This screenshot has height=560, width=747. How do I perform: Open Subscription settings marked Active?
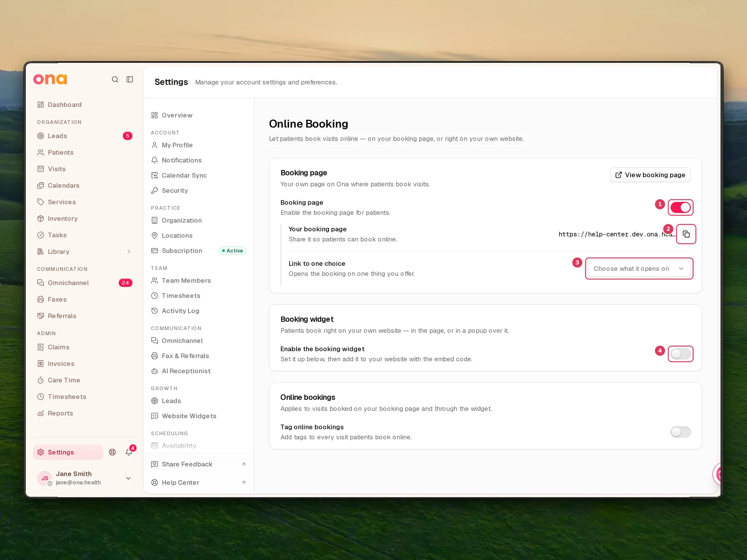pos(199,251)
